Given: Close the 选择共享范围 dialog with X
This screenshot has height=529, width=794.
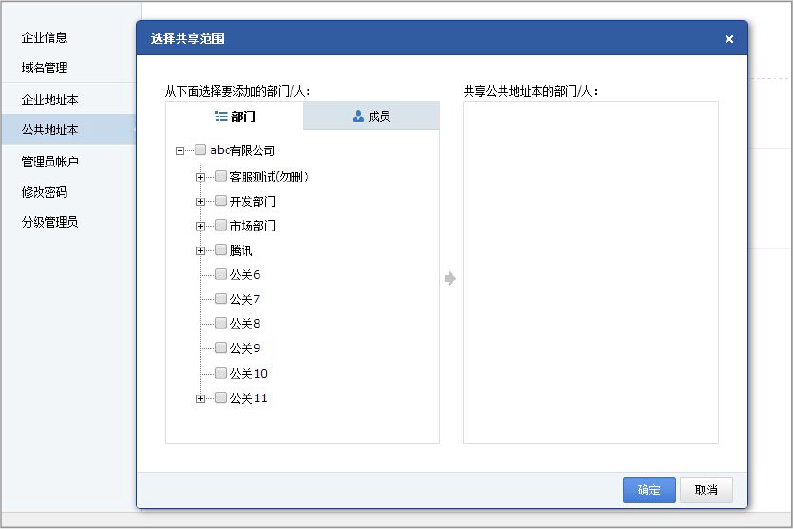Looking at the screenshot, I should [x=729, y=39].
